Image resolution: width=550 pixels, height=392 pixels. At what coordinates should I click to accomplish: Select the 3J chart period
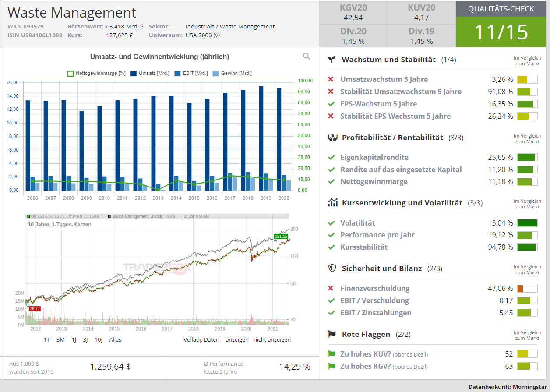[85, 339]
